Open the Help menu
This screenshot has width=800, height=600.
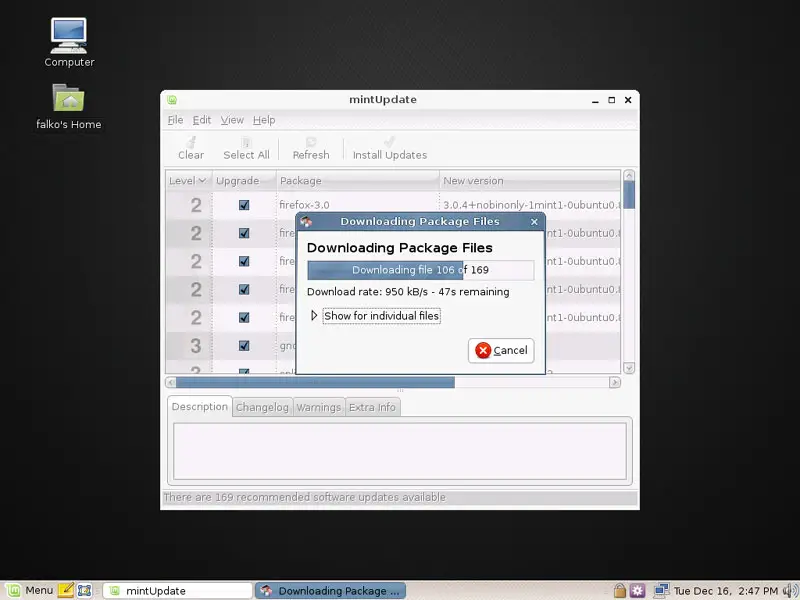point(264,120)
